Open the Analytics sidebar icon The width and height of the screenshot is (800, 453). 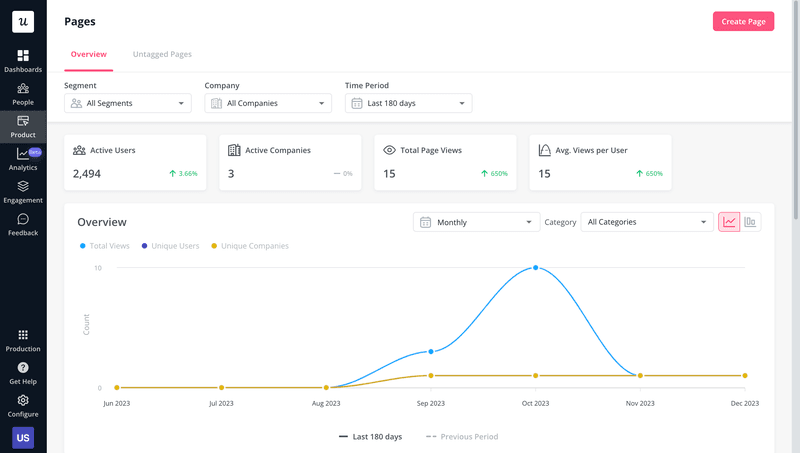coord(23,154)
